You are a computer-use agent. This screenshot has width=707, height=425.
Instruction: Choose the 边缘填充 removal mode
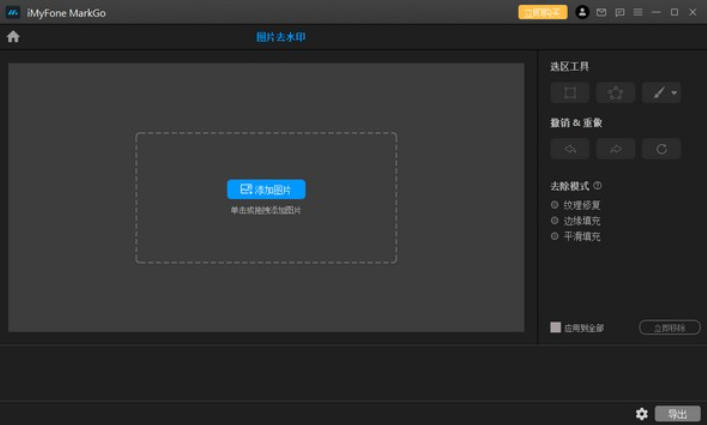555,221
